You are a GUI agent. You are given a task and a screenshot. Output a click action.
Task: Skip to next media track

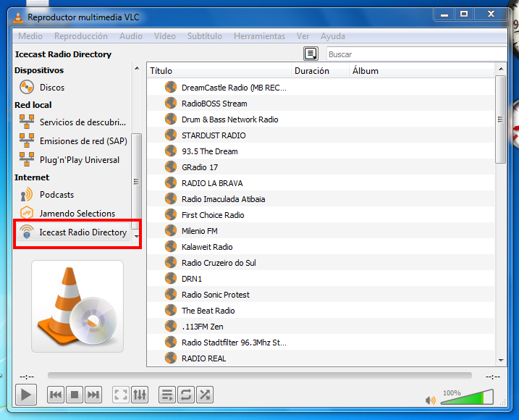93,395
